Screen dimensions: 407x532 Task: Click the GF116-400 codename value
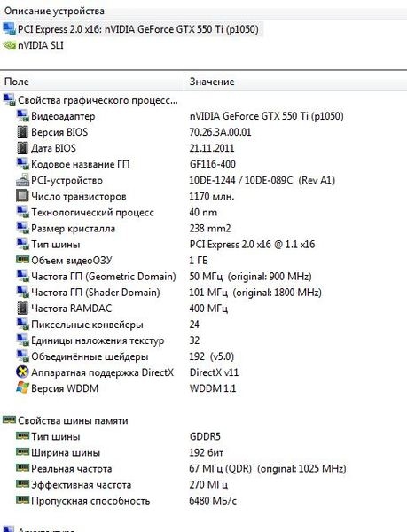pyautogui.click(x=213, y=164)
